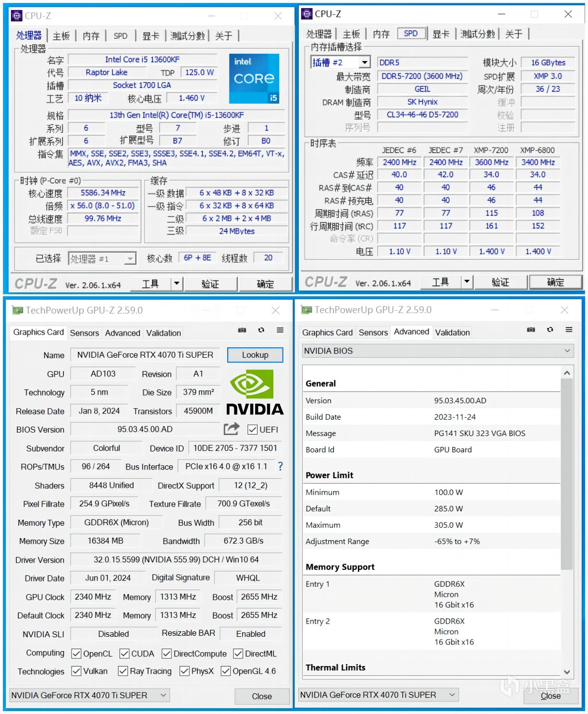Open Graphics Card tab in right GPU-Z
The height and width of the screenshot is (714, 588).
point(327,332)
